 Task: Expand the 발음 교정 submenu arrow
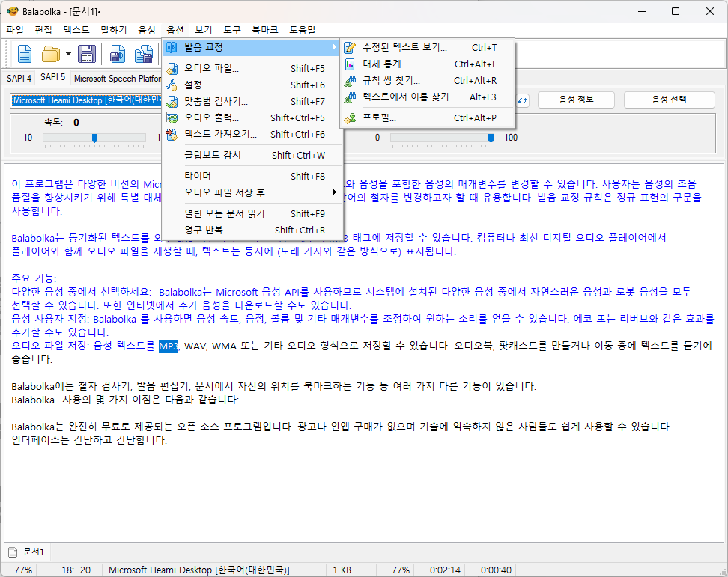(334, 47)
